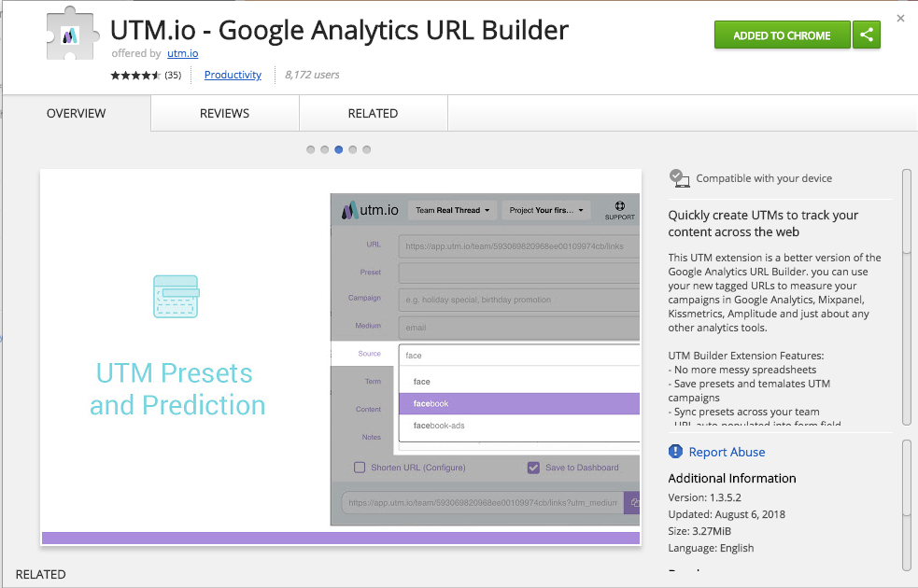The image size is (918, 588).
Task: Close the extension details dialog
Action: point(900,19)
